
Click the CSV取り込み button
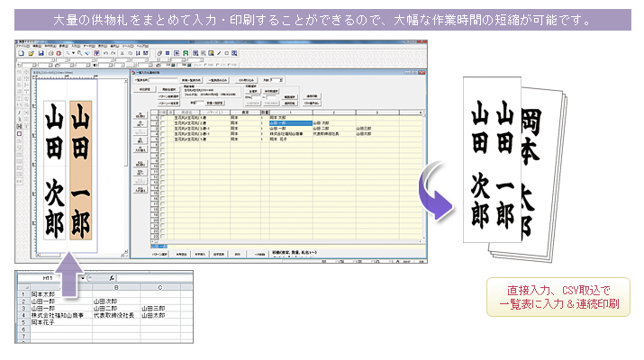tap(248, 80)
